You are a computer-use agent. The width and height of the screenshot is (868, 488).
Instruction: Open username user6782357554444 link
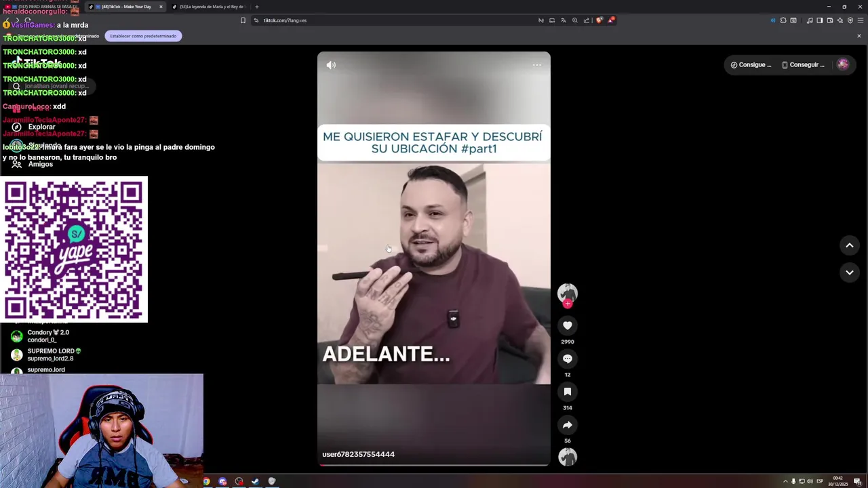point(358,454)
